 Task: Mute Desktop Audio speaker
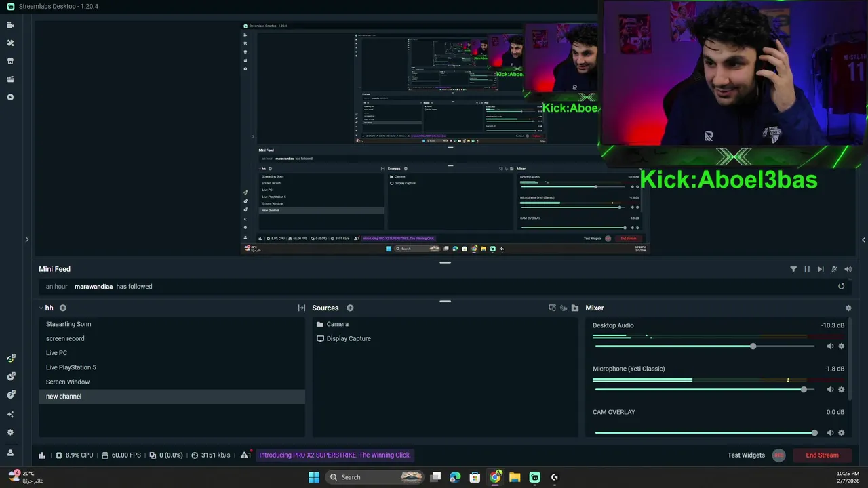pyautogui.click(x=830, y=346)
